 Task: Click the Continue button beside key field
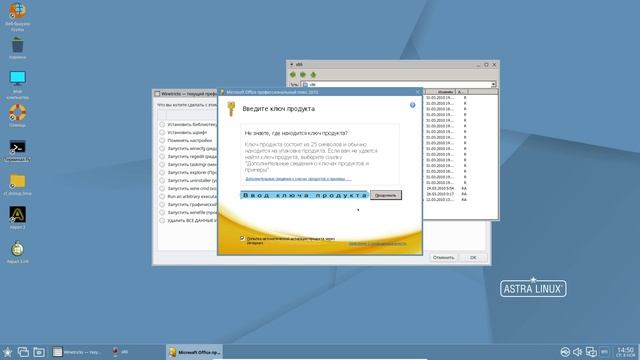point(386,195)
